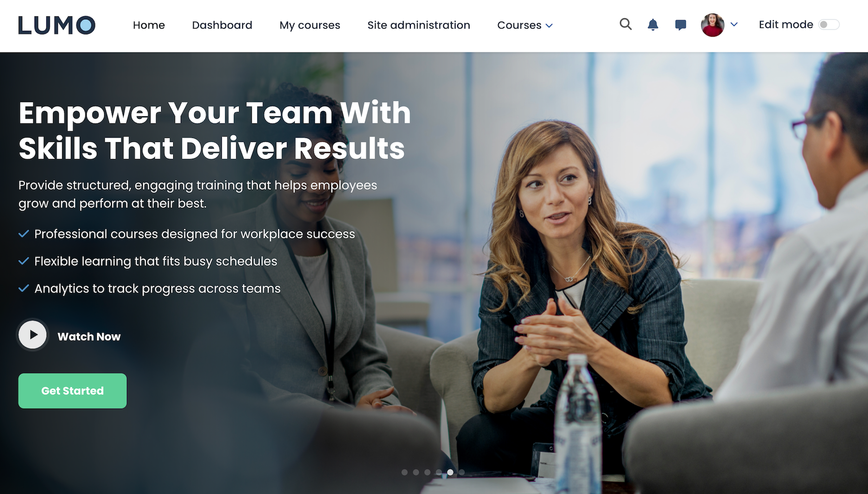The image size is (868, 494).
Task: Click the Get Started button
Action: click(x=72, y=391)
